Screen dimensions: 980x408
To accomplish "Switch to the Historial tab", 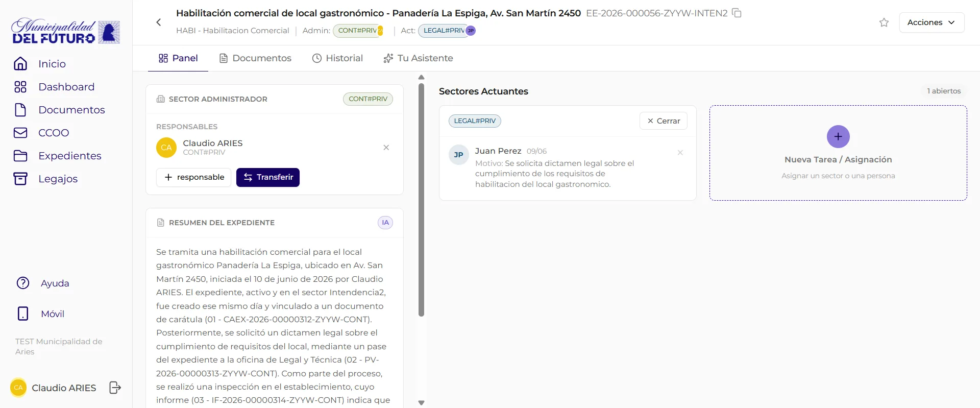I will tap(337, 58).
